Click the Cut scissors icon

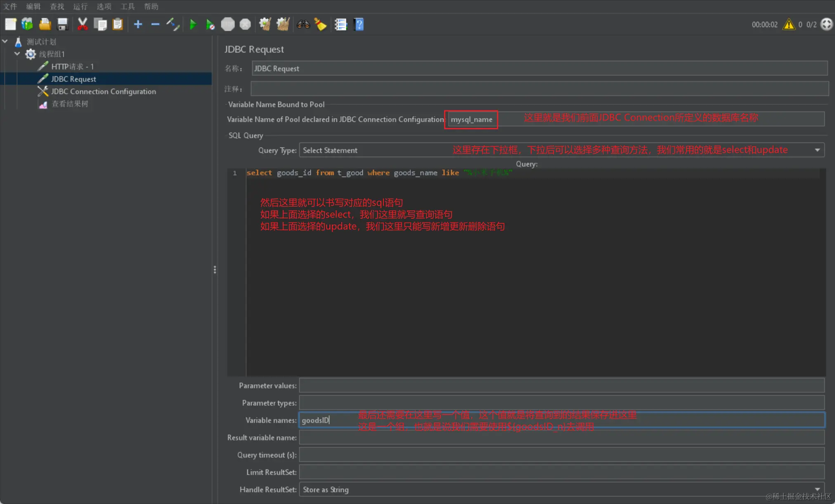tap(83, 24)
